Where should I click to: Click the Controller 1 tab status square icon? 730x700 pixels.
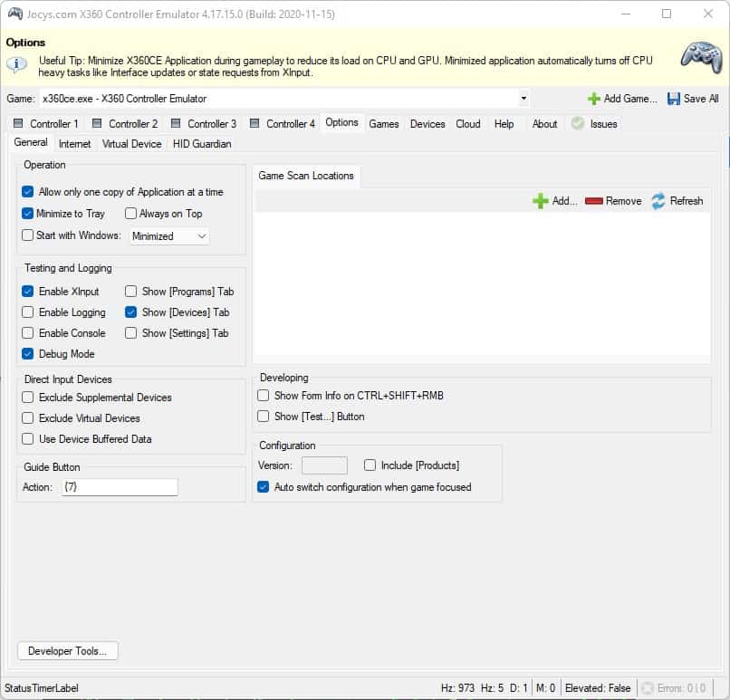[18, 123]
